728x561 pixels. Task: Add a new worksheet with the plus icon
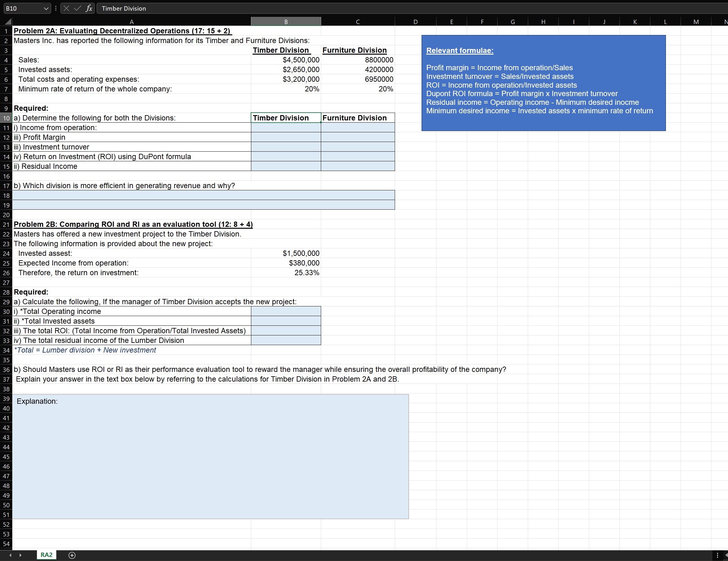(72, 555)
